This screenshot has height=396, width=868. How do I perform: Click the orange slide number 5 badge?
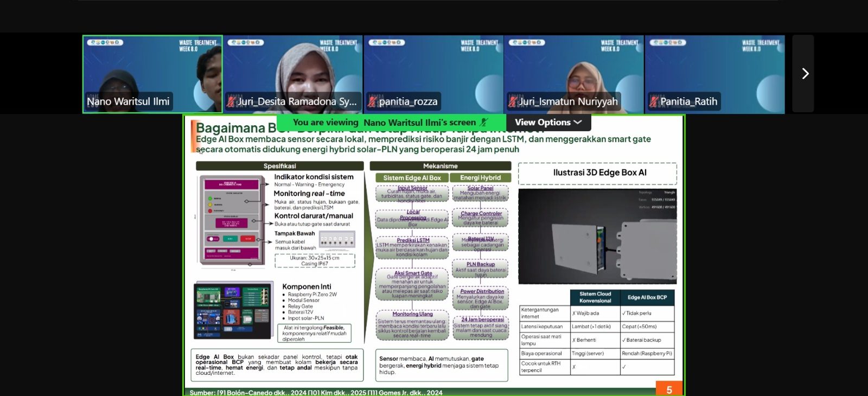click(669, 388)
